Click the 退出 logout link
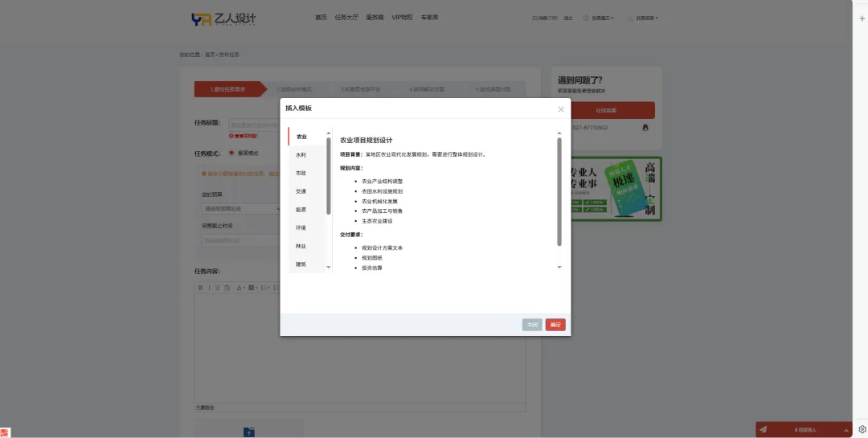Image resolution: width=868 pixels, height=438 pixels. 568,18
